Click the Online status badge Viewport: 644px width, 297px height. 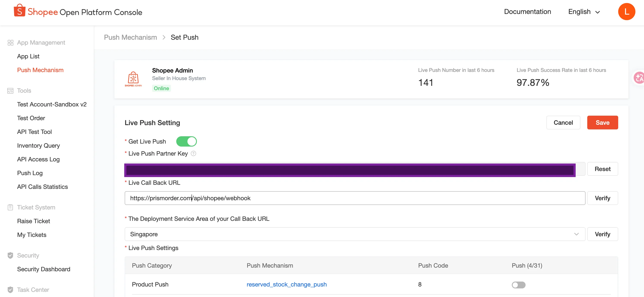point(161,88)
